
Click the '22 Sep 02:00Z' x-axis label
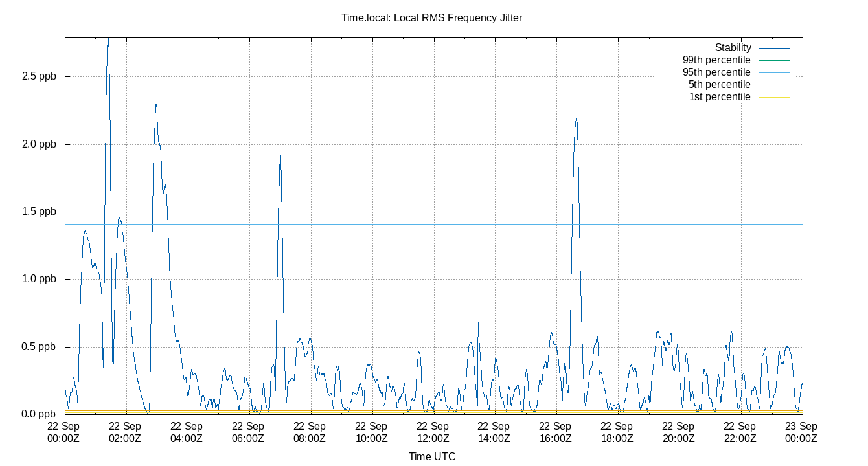tap(125, 432)
